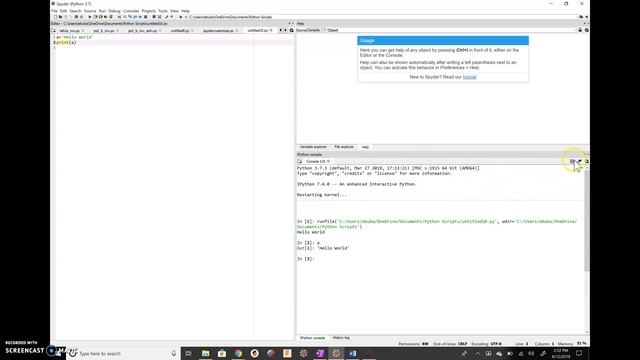Open the View menu
This screenshot has width=640, height=360.
174,11
